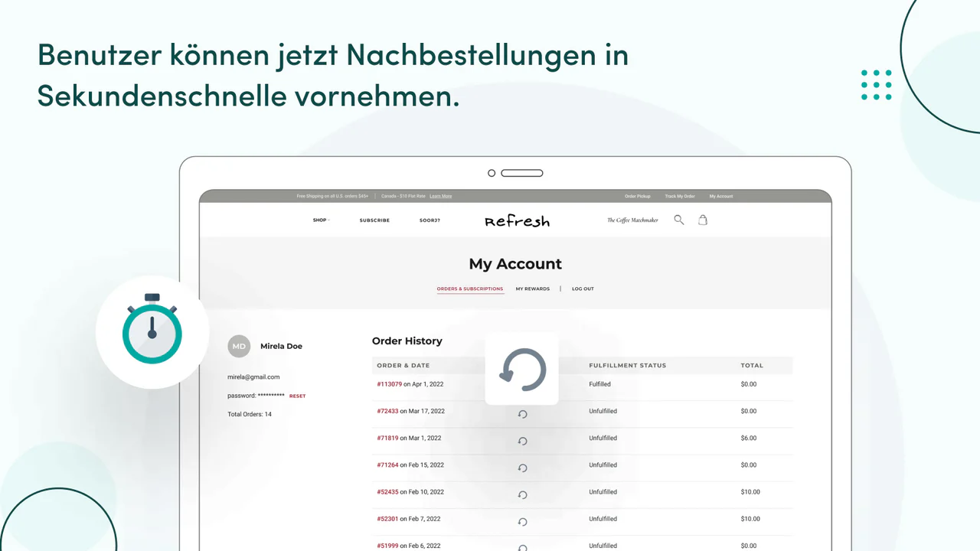Click reorder icon for order #71819
Image resolution: width=980 pixels, height=551 pixels.
(523, 441)
